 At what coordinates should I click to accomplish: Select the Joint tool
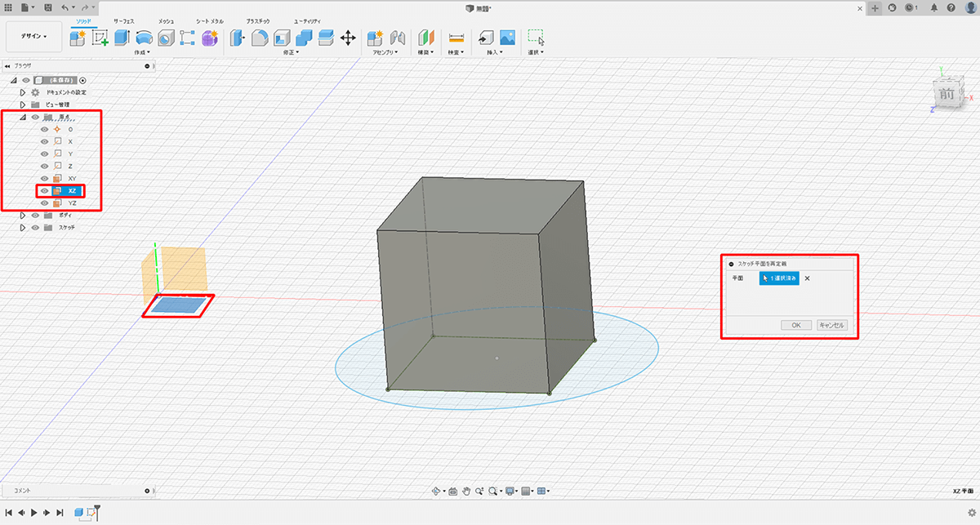coord(398,37)
